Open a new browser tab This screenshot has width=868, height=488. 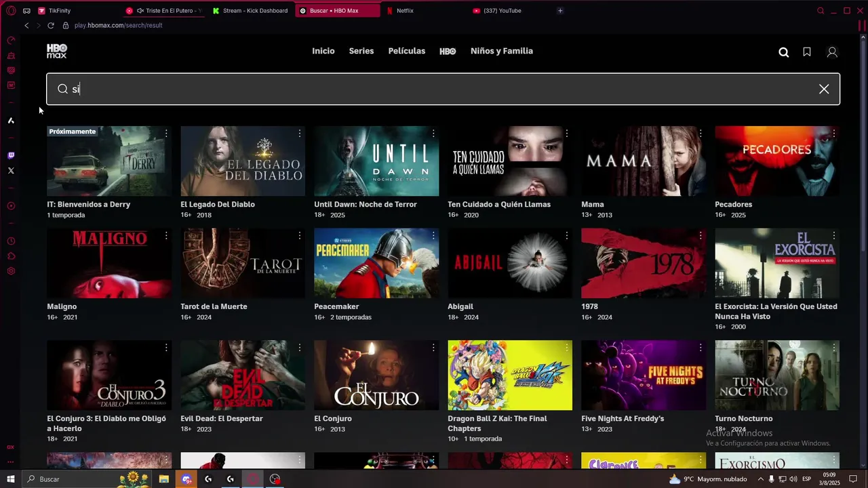pos(560,11)
